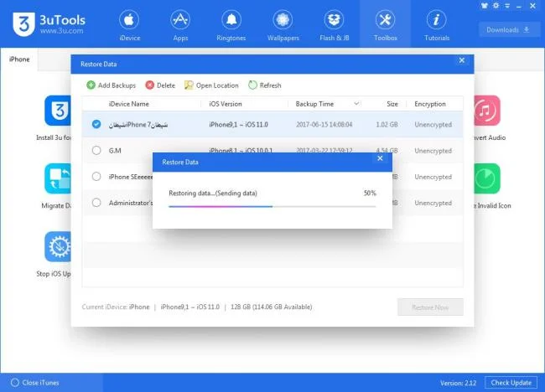Open the Flash & JB section
Screen dimensions: 545x392
[x=334, y=25]
